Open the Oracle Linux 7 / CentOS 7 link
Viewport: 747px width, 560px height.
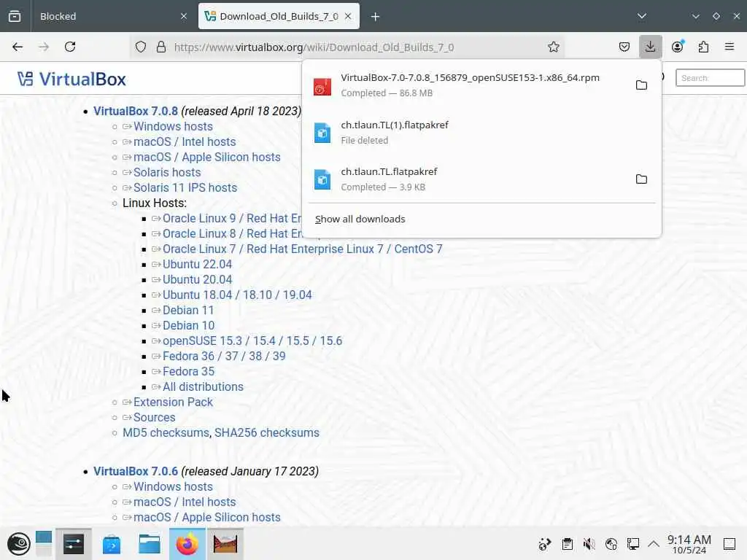(302, 249)
